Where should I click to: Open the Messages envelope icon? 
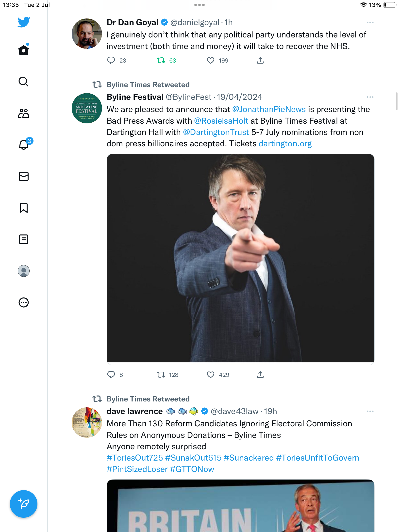[24, 176]
